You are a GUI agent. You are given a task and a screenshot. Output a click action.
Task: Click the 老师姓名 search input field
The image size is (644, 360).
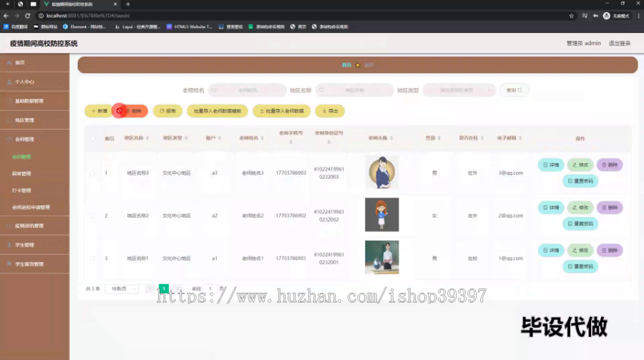click(x=248, y=90)
